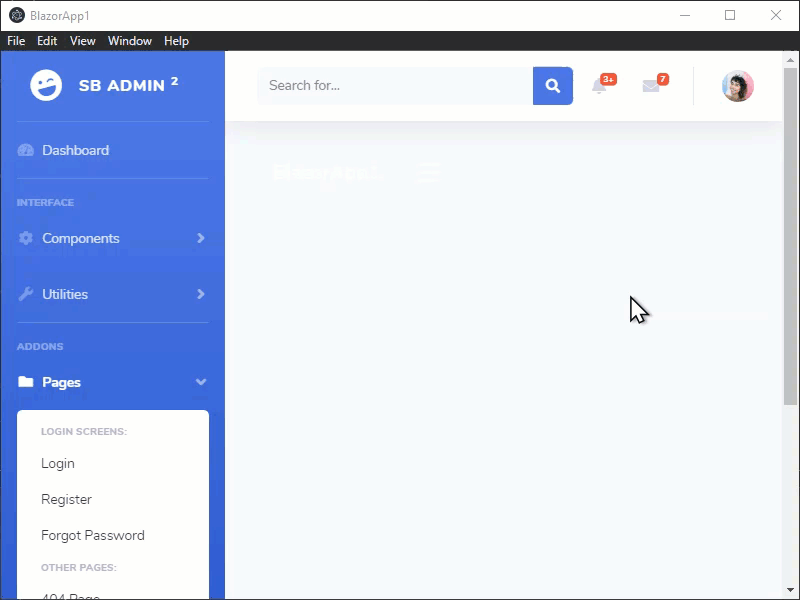The height and width of the screenshot is (600, 800).
Task: Click the gear icon next to Components
Action: 25,238
